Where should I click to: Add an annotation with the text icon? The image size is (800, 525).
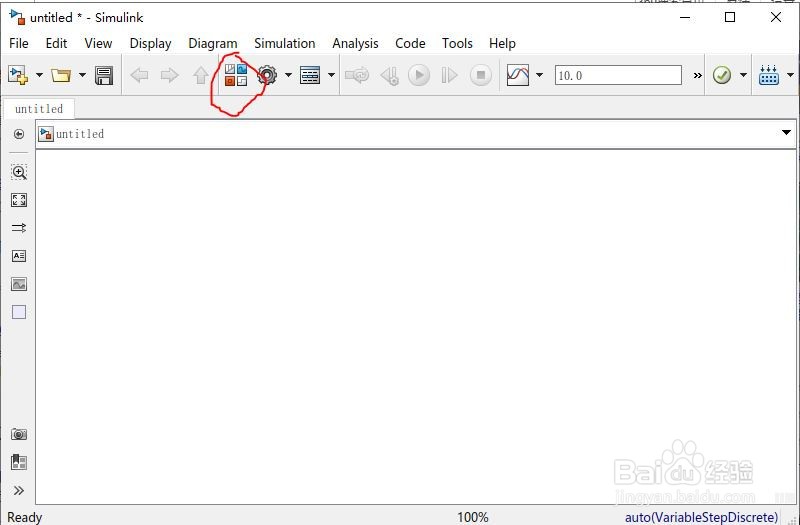coord(19,256)
